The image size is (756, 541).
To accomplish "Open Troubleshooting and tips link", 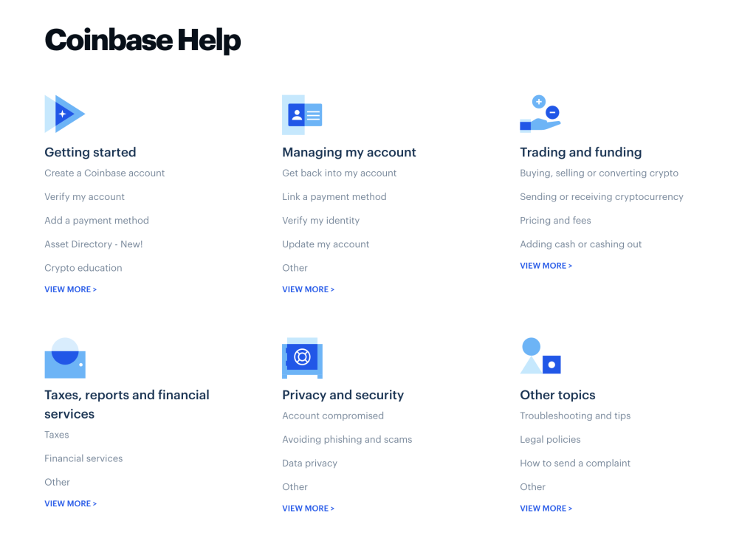I will click(575, 416).
